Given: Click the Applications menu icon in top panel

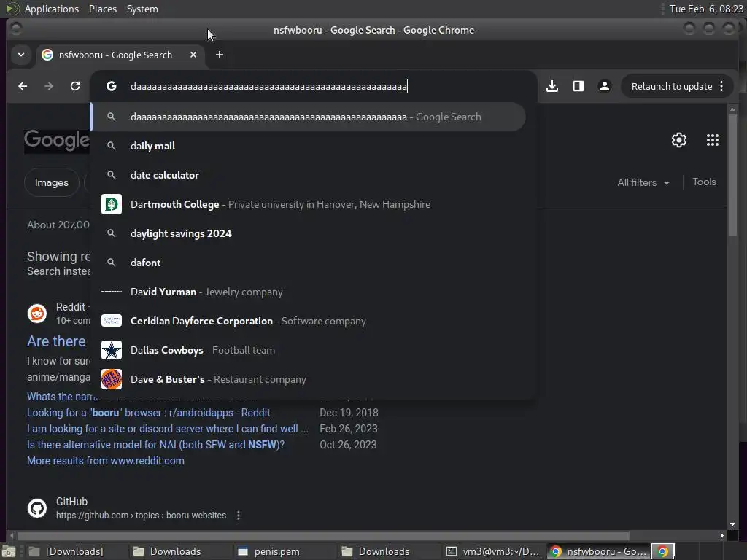Looking at the screenshot, I should pos(12,9).
